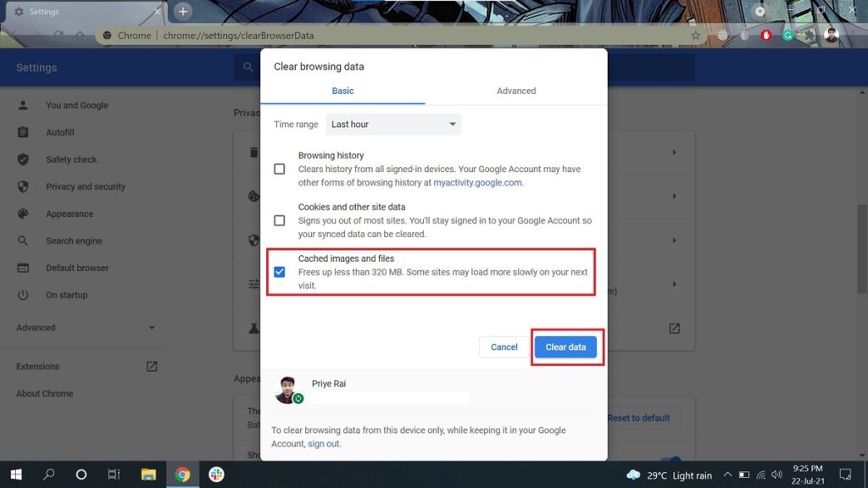This screenshot has width=868, height=488.
Task: Select the Basic tab
Action: point(342,91)
